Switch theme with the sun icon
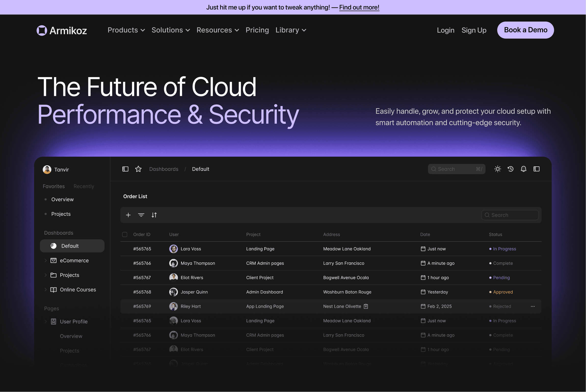The width and height of the screenshot is (586, 392). [498, 169]
